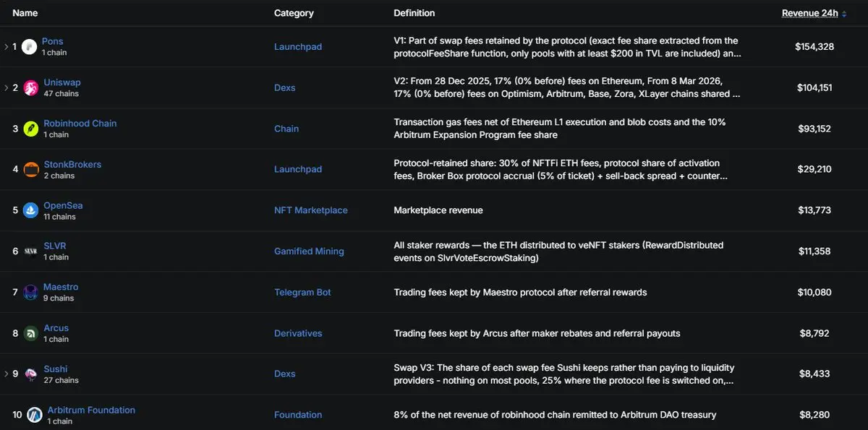This screenshot has width=868, height=430.
Task: Click the OpenSea blue logo icon
Action: [x=31, y=210]
